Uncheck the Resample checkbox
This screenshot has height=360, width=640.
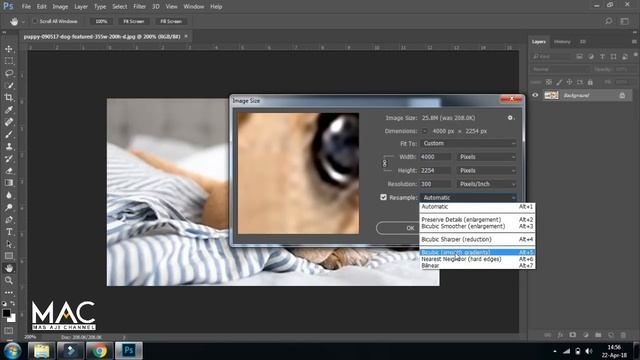383,197
